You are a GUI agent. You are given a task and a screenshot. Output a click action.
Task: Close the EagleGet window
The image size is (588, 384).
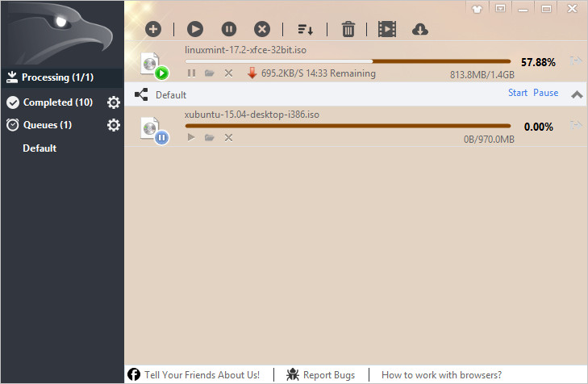click(572, 8)
